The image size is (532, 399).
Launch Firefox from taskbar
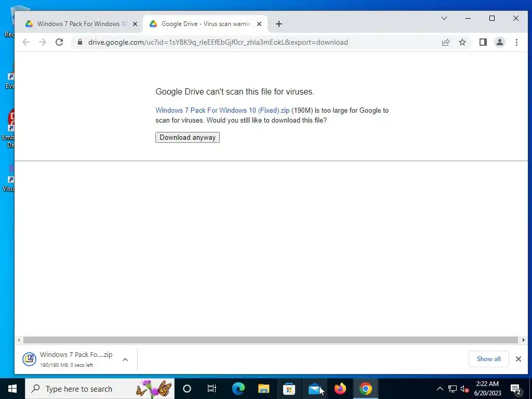click(340, 389)
